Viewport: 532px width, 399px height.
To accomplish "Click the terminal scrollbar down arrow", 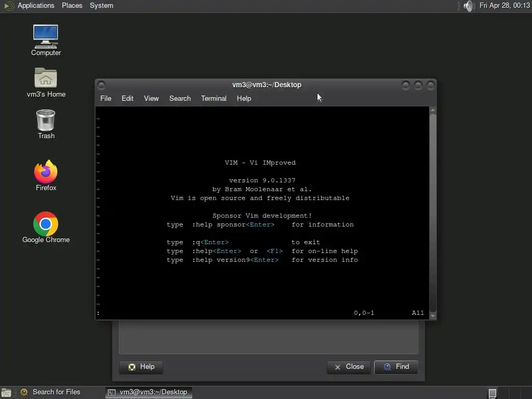I will (x=433, y=316).
